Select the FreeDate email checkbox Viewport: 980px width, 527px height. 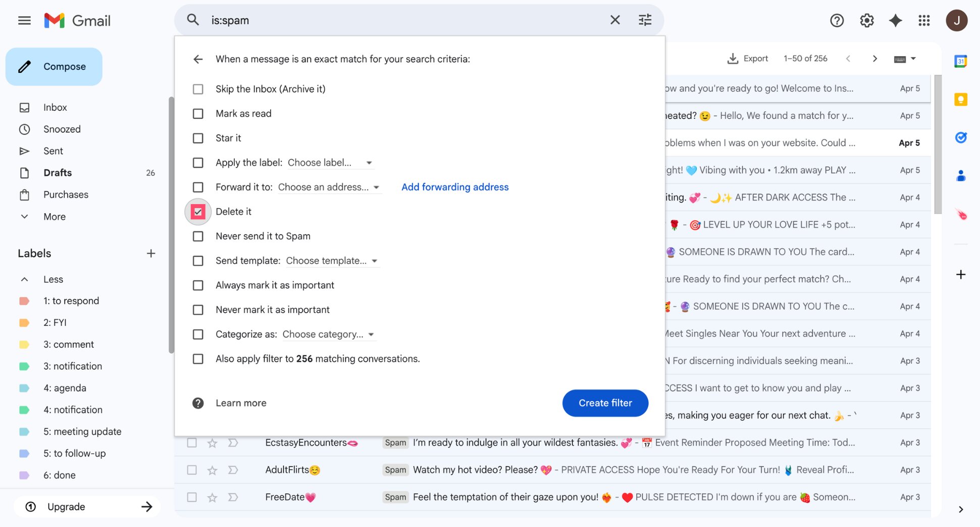(192, 497)
